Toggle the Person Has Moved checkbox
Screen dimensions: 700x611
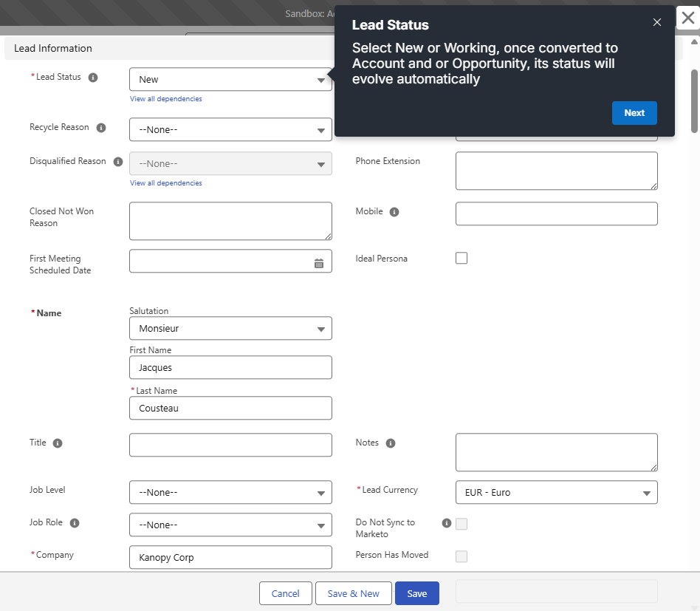(x=461, y=556)
